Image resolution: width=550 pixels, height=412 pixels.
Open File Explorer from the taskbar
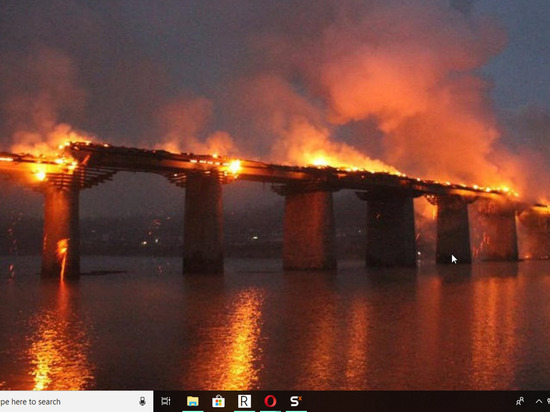193,401
